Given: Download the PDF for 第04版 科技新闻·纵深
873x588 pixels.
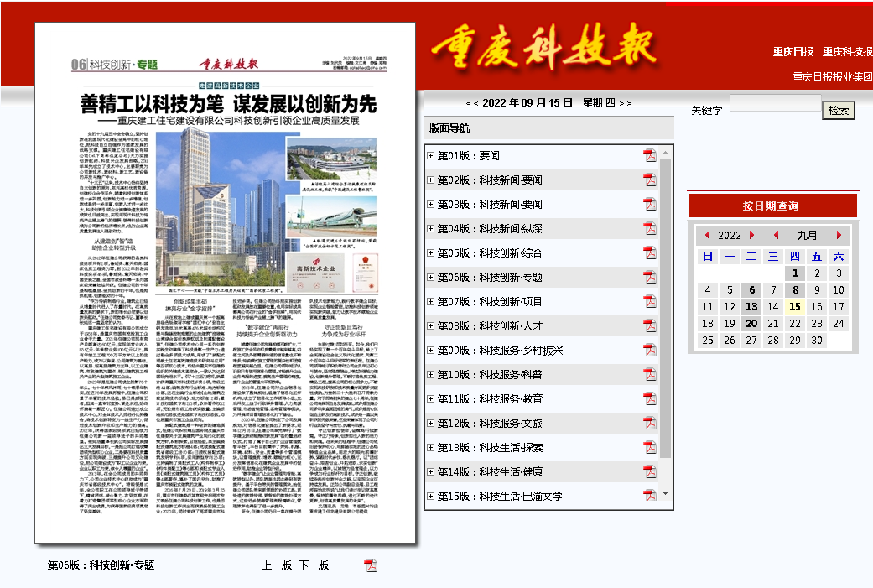Looking at the screenshot, I should [x=650, y=228].
